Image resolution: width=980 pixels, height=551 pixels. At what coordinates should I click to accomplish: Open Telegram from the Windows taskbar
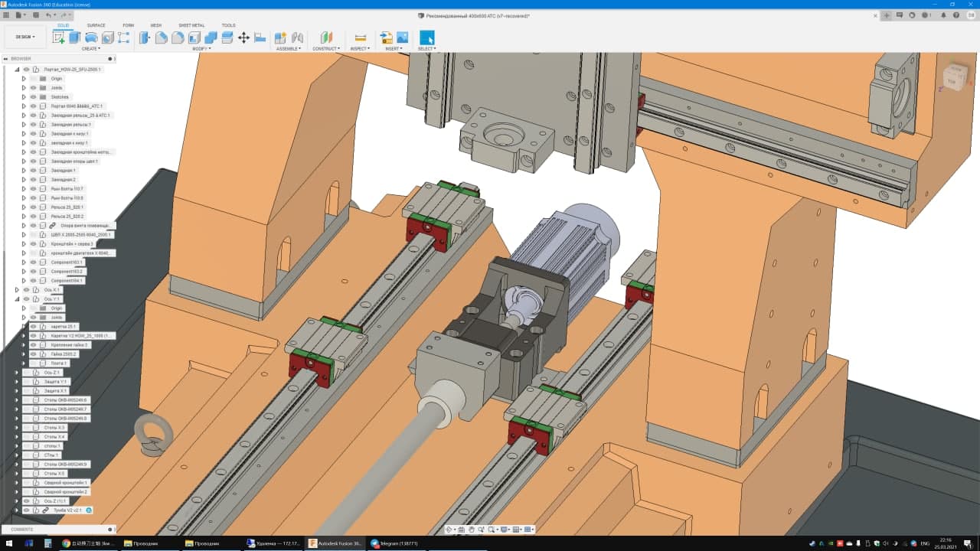point(394,543)
